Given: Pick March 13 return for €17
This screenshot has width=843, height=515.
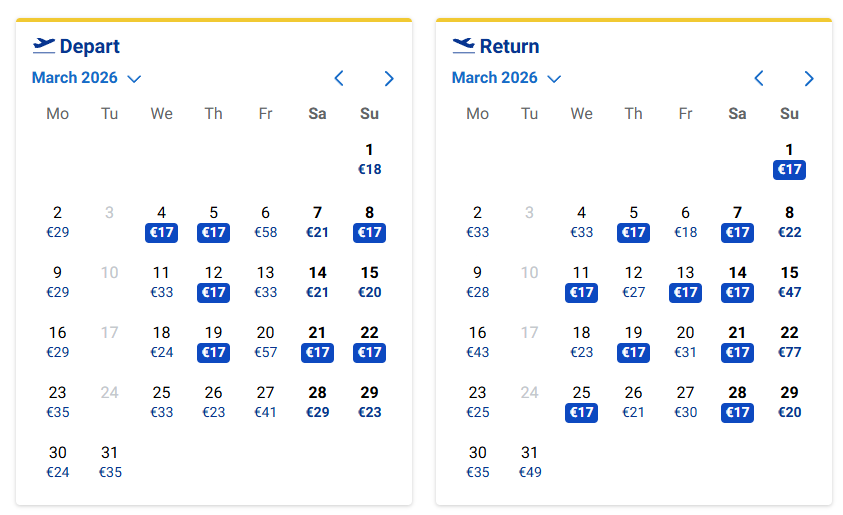Looking at the screenshot, I should 686,283.
